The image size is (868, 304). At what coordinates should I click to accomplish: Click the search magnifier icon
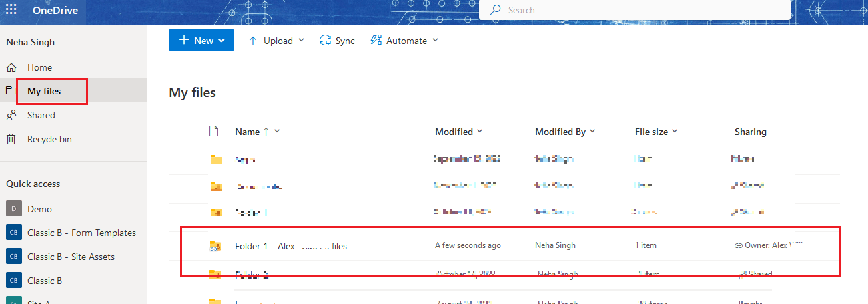pyautogui.click(x=495, y=10)
